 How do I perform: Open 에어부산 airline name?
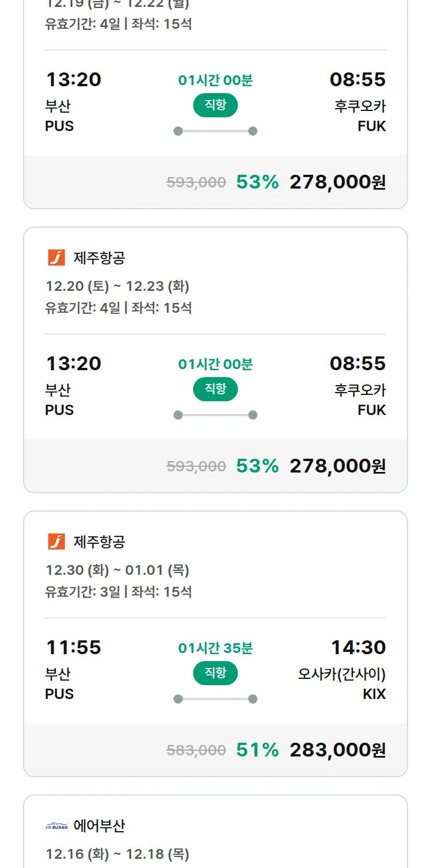pyautogui.click(x=99, y=826)
